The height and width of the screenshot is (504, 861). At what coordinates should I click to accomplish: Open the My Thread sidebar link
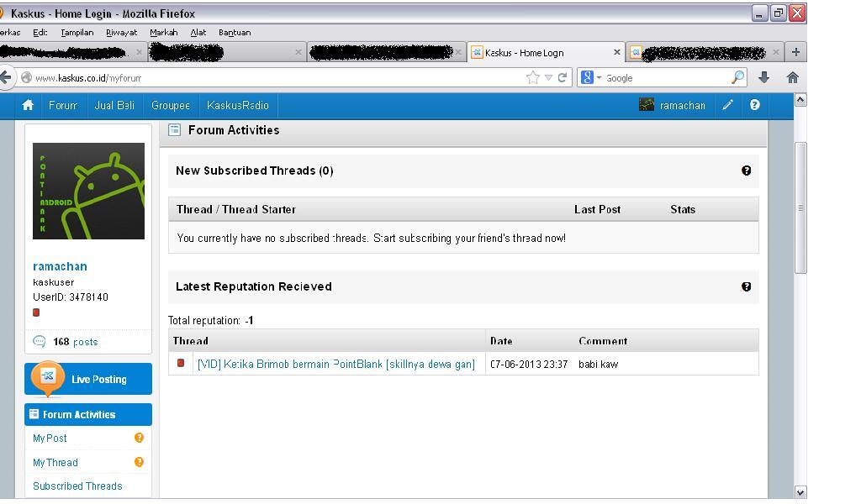tap(55, 462)
